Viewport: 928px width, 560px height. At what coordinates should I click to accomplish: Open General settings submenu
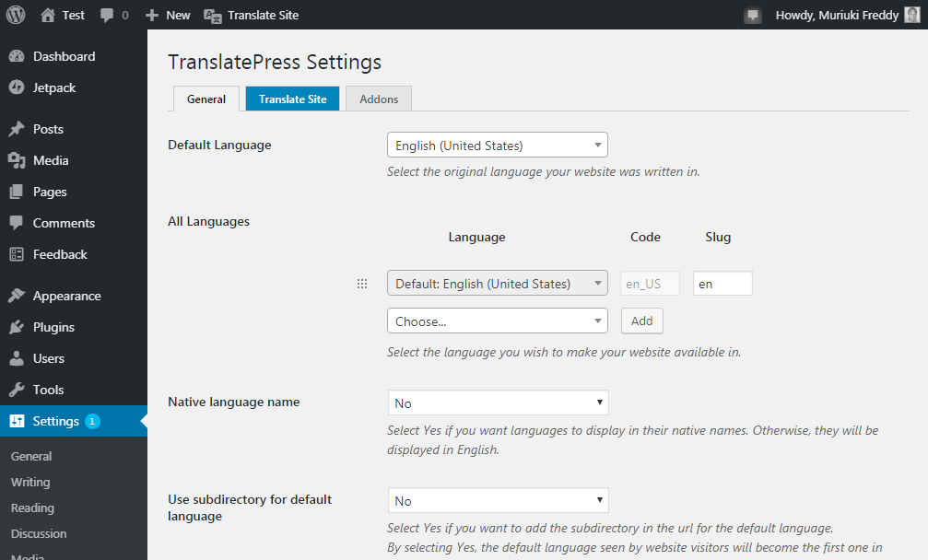[x=31, y=457]
